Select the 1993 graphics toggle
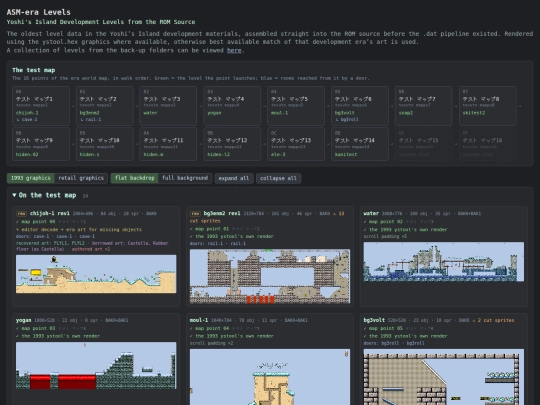The image size is (540, 405). click(x=31, y=178)
